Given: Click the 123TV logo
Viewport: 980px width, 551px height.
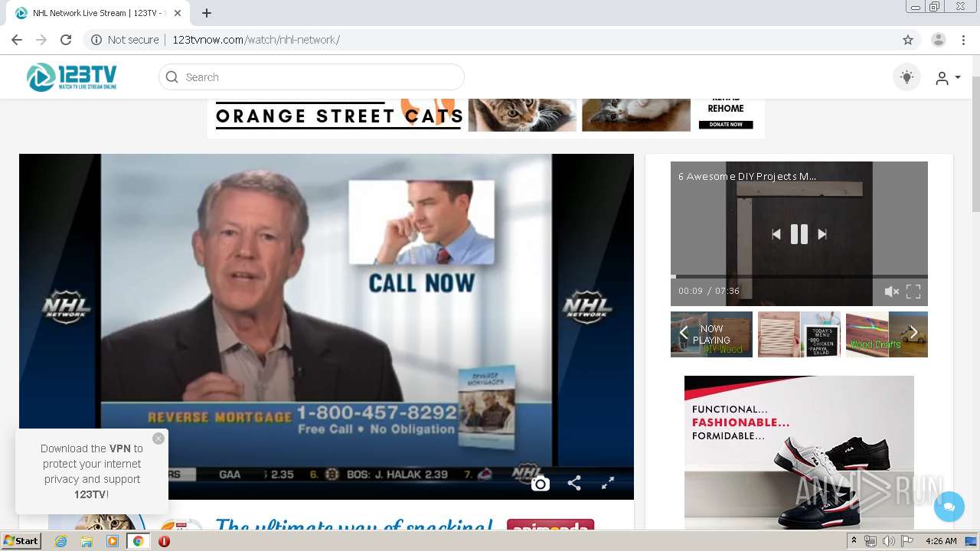Looking at the screenshot, I should click(72, 77).
